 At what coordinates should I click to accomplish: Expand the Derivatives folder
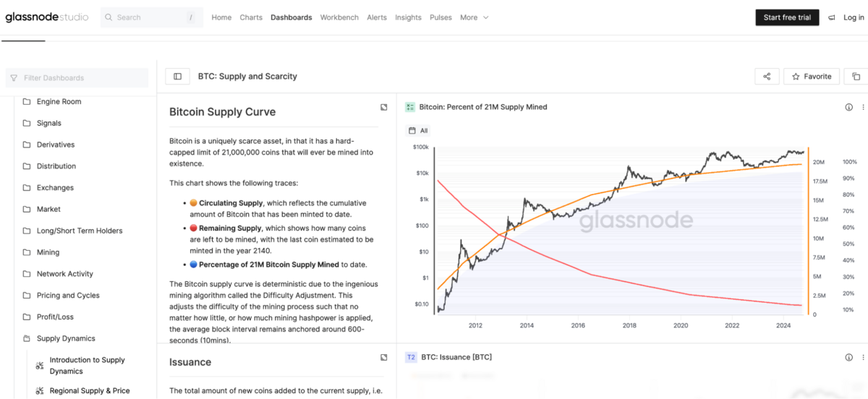pyautogui.click(x=56, y=145)
